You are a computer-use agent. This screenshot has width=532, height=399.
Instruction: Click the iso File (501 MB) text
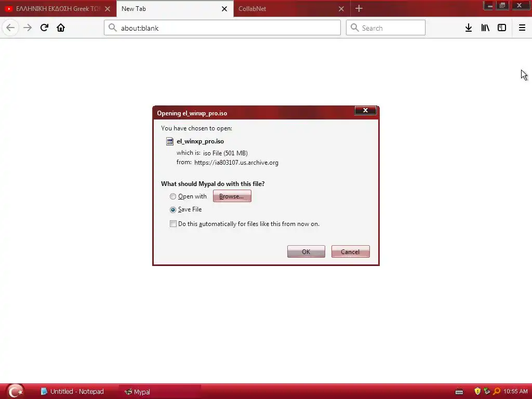click(x=225, y=153)
